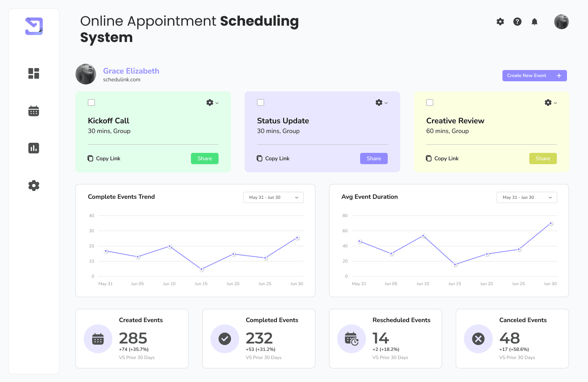The width and height of the screenshot is (588, 382).
Task: Open the top bar settings gear icon
Action: pos(500,22)
